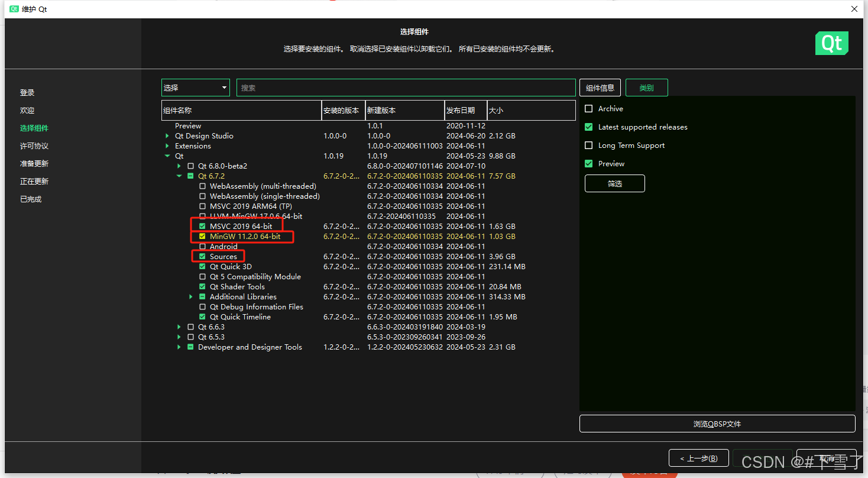Uncheck the Qt Quick 3D component
This screenshot has height=478, width=868.
click(x=203, y=267)
